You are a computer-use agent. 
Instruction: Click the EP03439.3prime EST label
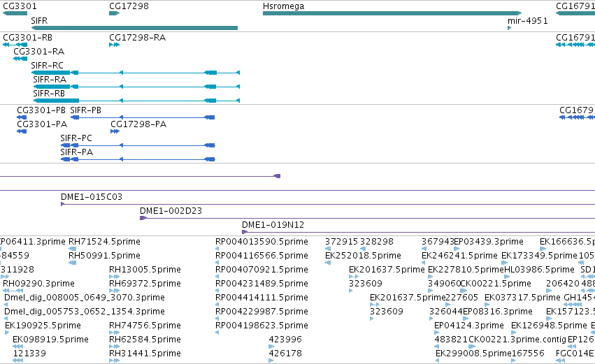point(489,242)
